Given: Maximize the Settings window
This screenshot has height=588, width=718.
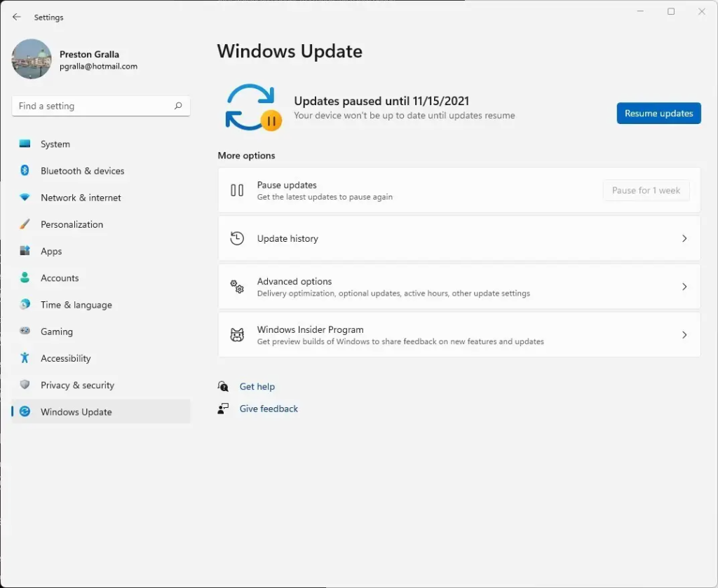Looking at the screenshot, I should point(671,11).
